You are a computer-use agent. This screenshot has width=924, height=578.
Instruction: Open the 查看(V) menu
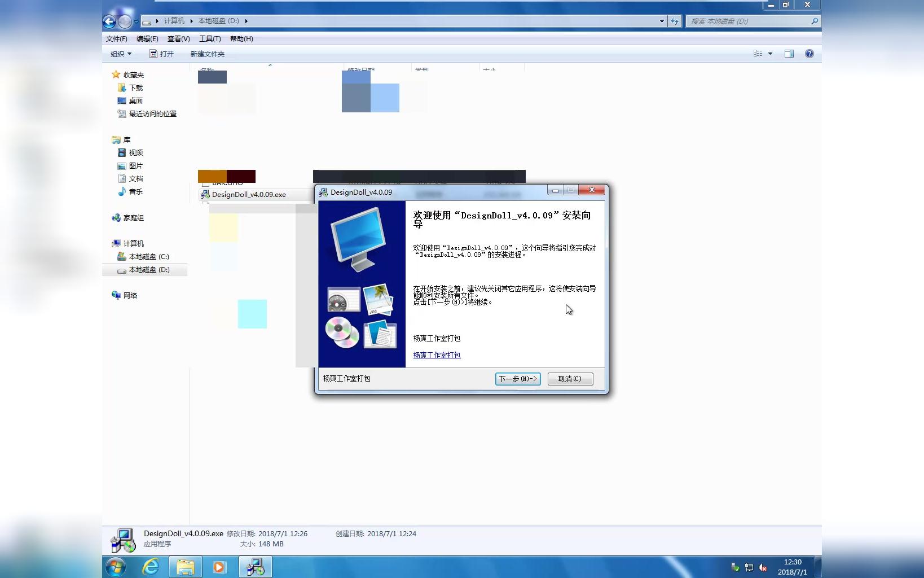[178, 39]
